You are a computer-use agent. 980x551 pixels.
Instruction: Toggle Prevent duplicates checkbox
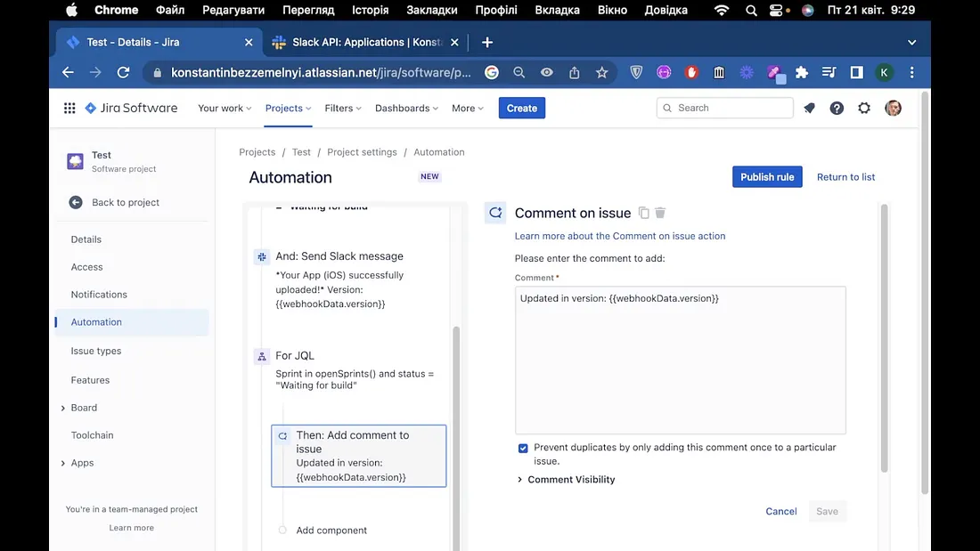point(523,448)
